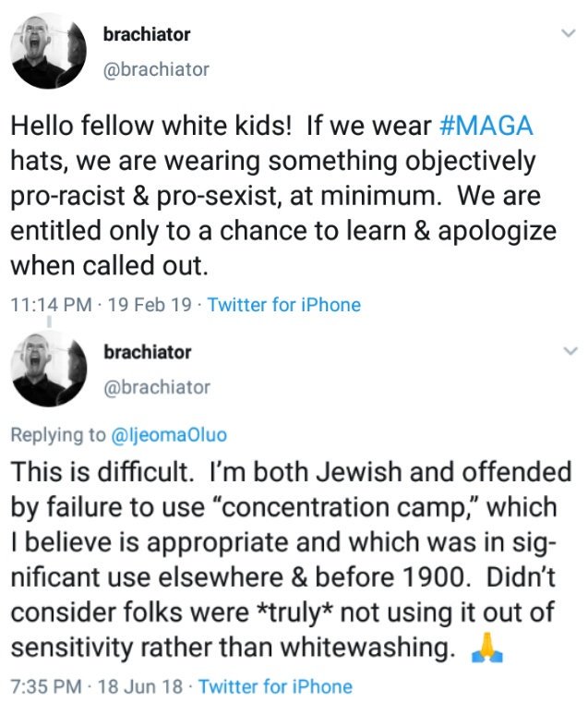
Task: Open the dropdown chevron on the MAGA hats tweet
Action: click(x=570, y=34)
